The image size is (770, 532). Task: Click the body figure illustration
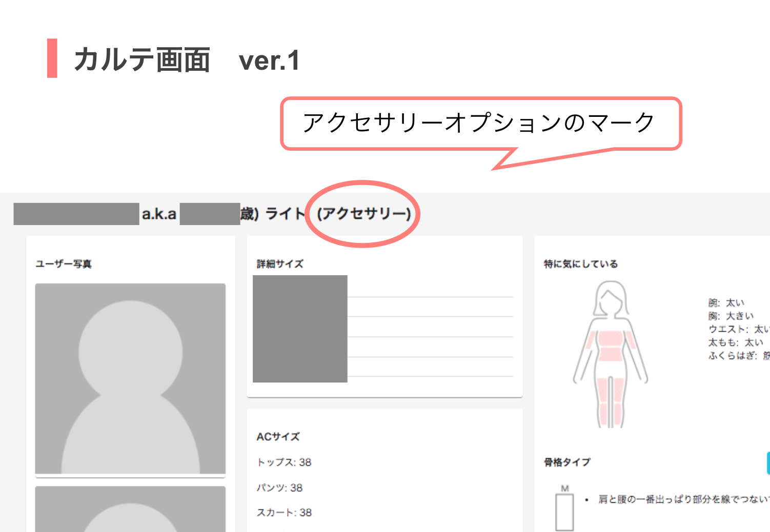point(610,355)
